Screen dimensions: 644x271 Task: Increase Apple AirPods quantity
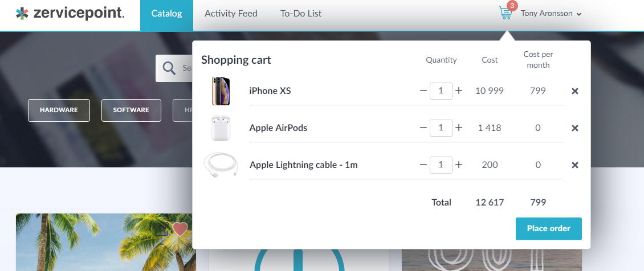click(459, 128)
